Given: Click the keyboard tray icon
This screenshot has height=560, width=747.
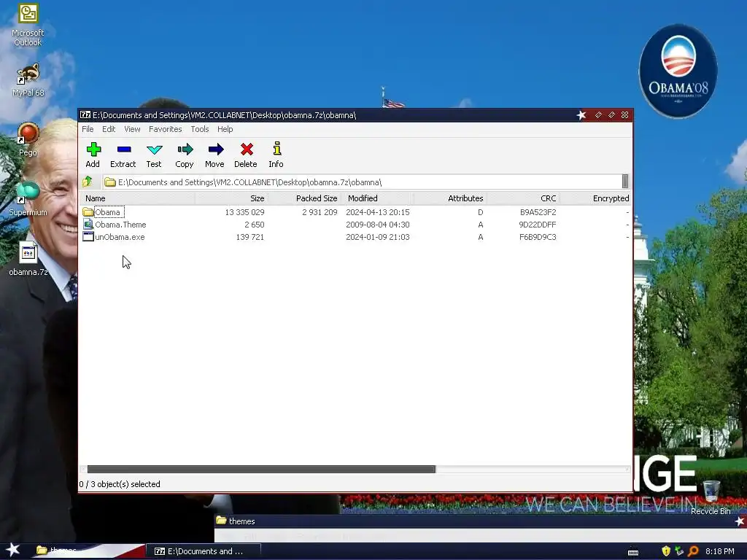Looking at the screenshot, I should 633,552.
